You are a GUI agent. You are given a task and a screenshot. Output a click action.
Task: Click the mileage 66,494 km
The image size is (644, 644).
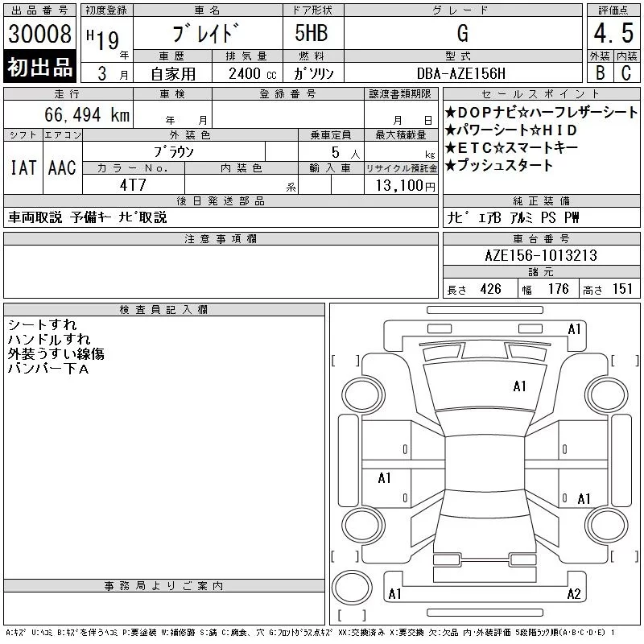(87, 114)
